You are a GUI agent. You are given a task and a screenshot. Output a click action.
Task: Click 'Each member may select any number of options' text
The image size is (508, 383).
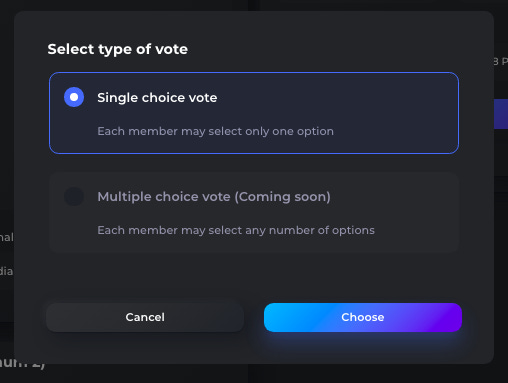(x=236, y=230)
